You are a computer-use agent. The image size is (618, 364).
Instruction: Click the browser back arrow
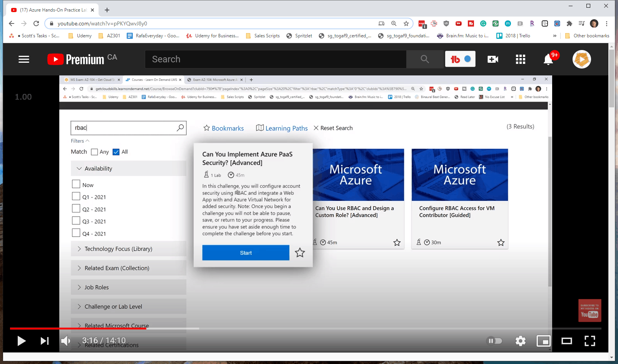tap(12, 23)
